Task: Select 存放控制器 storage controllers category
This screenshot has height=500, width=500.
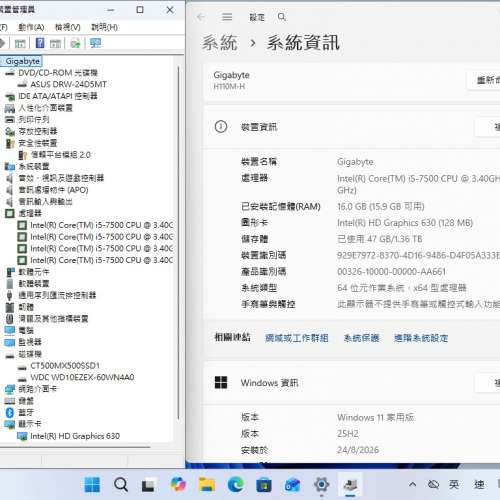Action: [x=38, y=131]
